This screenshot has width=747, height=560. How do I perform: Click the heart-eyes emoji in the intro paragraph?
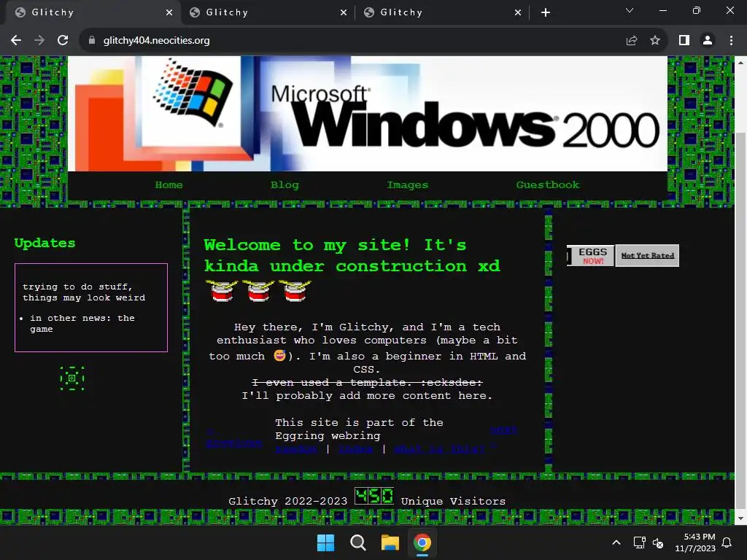(x=279, y=355)
